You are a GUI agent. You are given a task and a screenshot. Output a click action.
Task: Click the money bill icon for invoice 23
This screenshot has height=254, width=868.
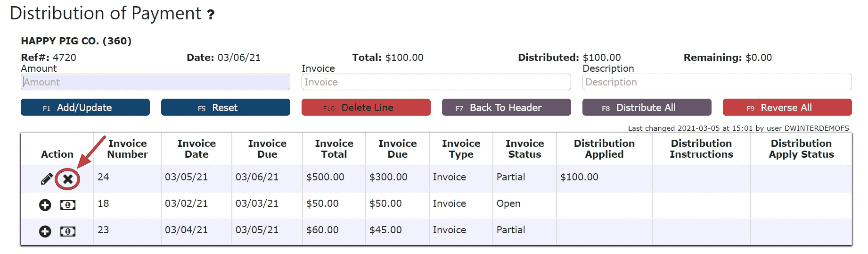click(x=68, y=231)
